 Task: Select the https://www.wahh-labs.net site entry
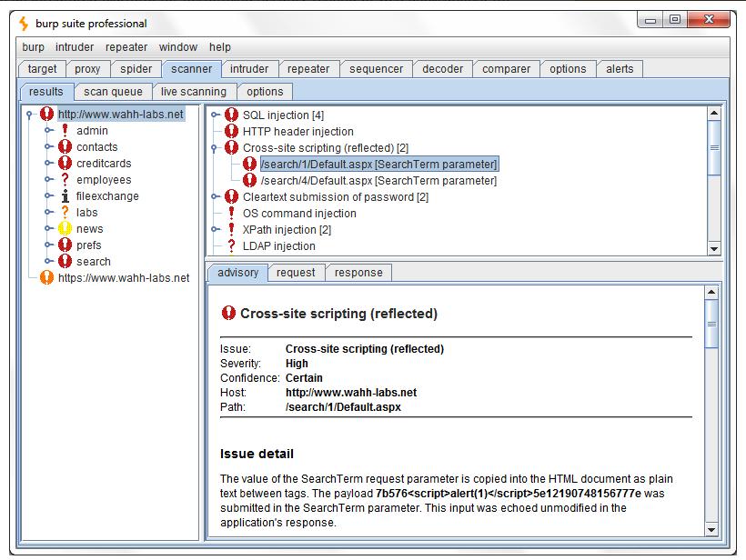click(x=124, y=277)
